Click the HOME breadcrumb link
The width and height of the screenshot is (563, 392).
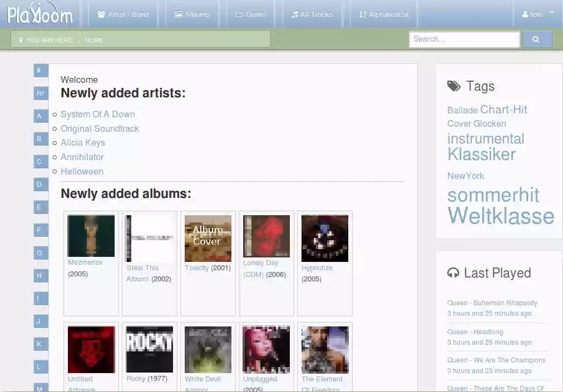tap(95, 40)
